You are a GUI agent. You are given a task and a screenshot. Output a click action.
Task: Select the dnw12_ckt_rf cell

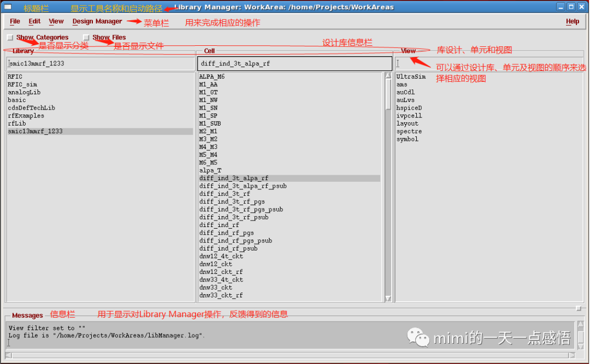click(221, 272)
